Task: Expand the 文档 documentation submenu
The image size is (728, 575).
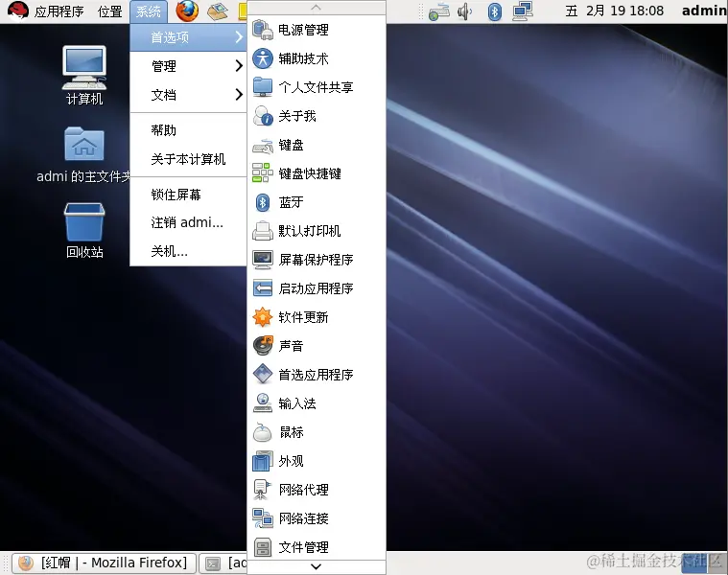Action: pos(188,95)
